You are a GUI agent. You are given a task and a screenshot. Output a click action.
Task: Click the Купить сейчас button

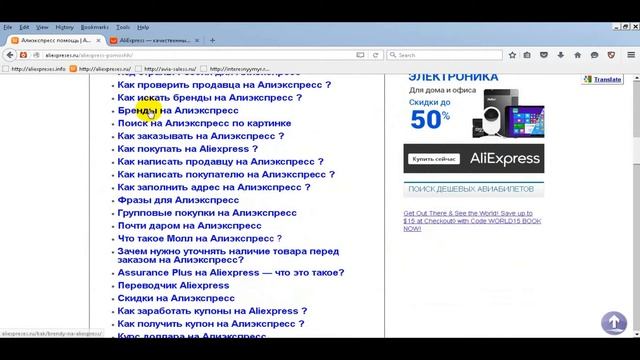click(434, 159)
